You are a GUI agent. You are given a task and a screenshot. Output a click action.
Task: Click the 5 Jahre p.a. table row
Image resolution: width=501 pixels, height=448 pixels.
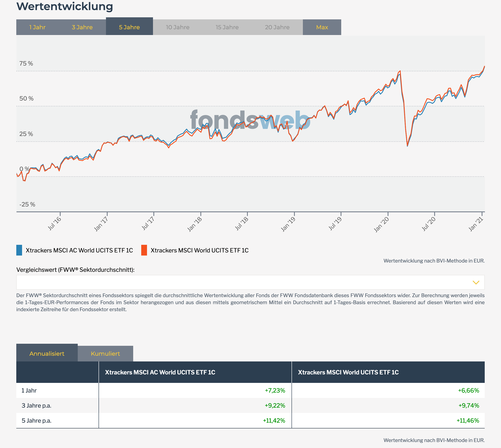pos(36,420)
